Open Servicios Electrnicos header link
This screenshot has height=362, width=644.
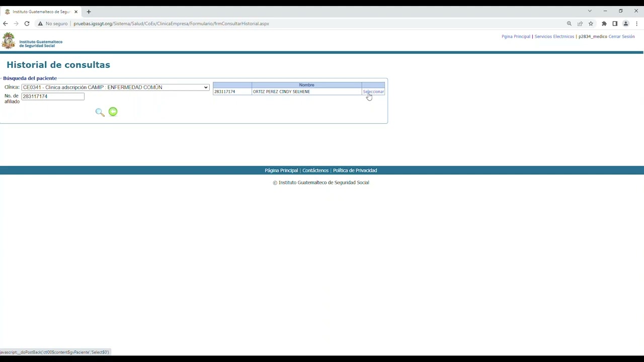554,37
